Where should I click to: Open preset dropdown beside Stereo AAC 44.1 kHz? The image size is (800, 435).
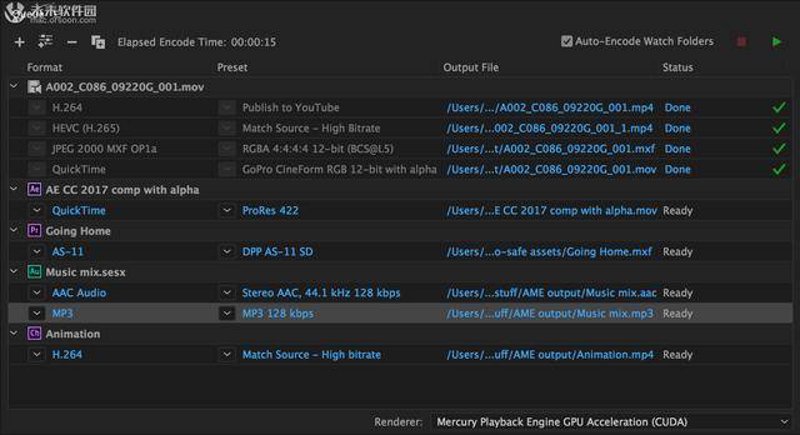click(227, 293)
